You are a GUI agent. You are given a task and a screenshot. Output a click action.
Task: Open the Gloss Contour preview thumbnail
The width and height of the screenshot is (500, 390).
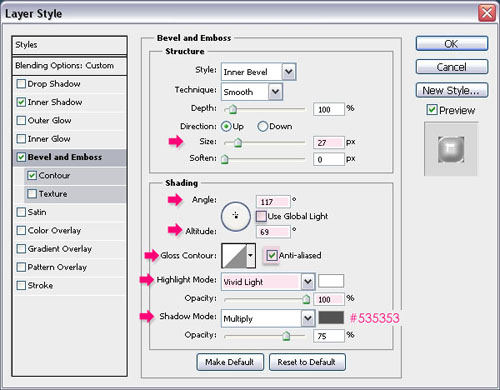234,256
